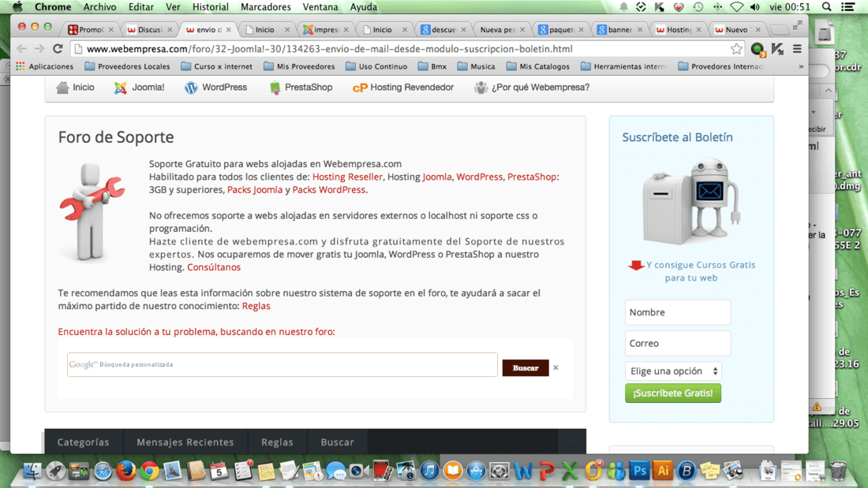Open the App Store from the Dock
Viewport: 868px width, 488px height.
[476, 471]
